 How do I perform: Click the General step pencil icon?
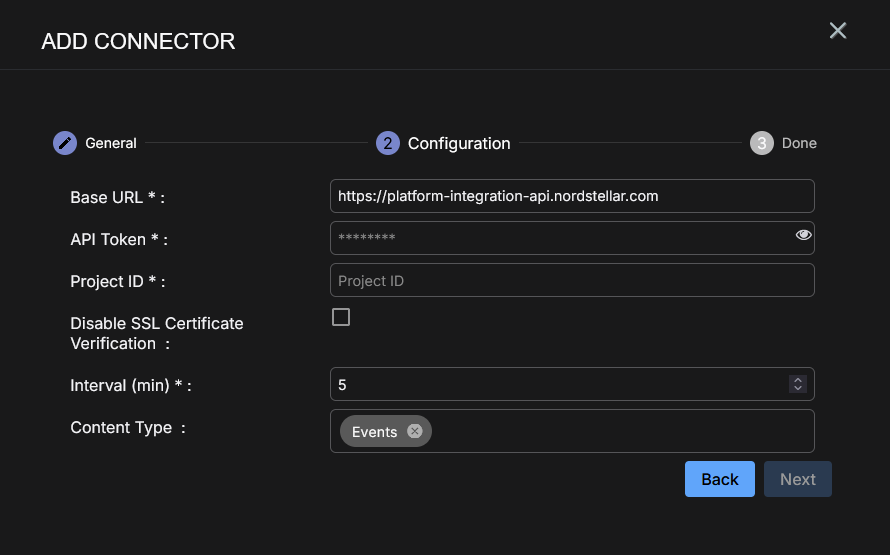click(x=65, y=143)
